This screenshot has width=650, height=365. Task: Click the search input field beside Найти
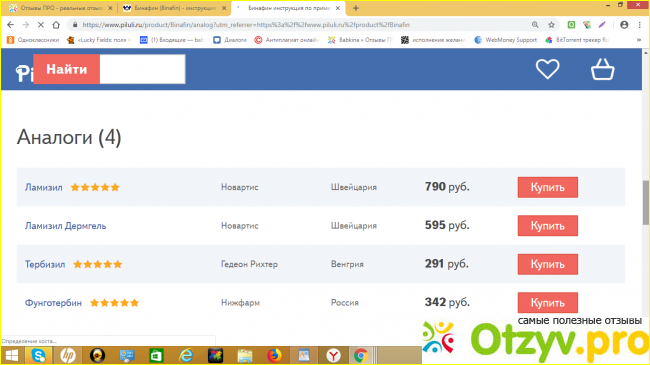click(x=142, y=69)
